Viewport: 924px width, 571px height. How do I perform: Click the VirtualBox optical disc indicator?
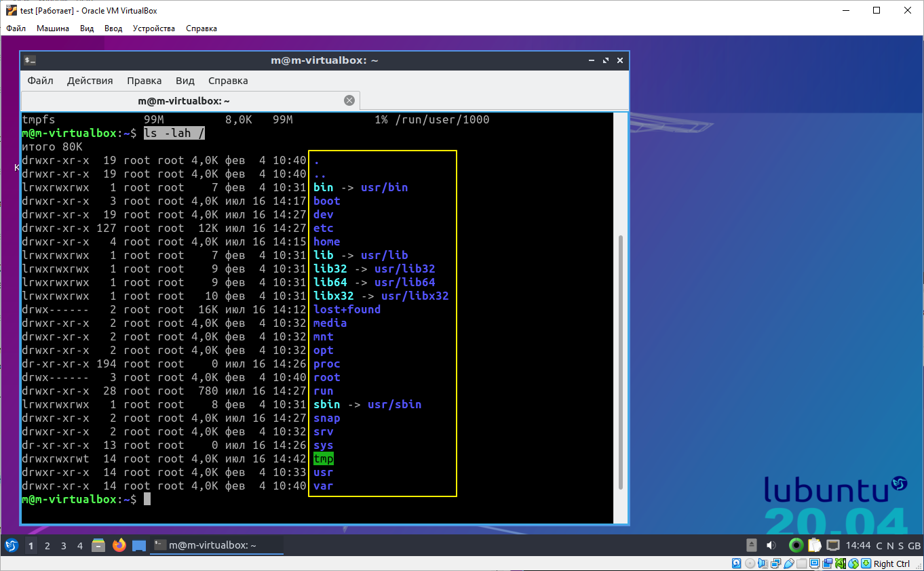(750, 564)
